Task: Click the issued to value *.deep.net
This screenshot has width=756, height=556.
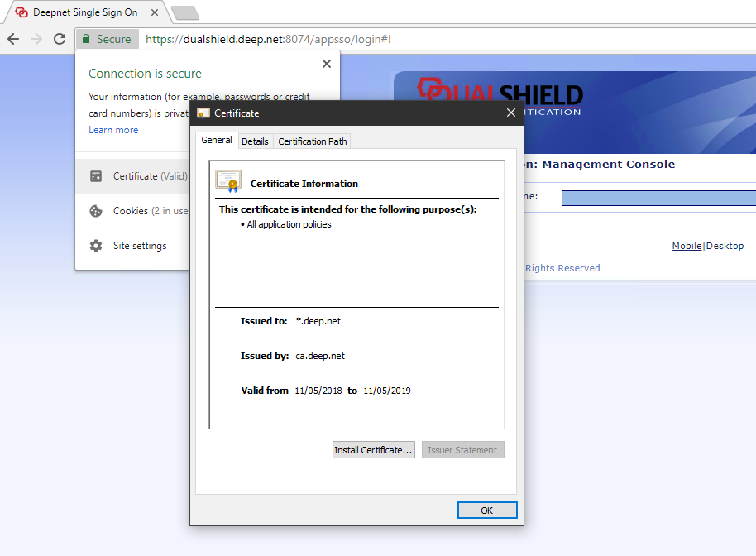Action: [318, 321]
